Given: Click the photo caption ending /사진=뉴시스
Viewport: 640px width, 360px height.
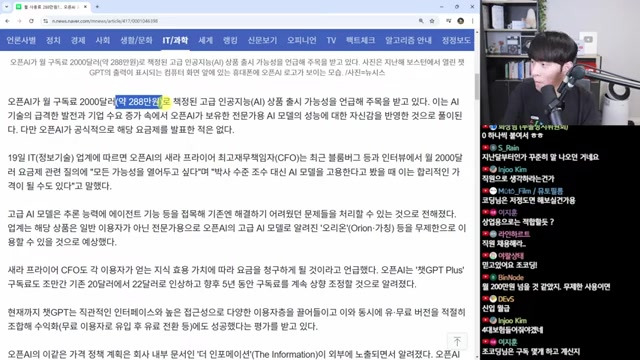Looking at the screenshot, I should pos(237,67).
